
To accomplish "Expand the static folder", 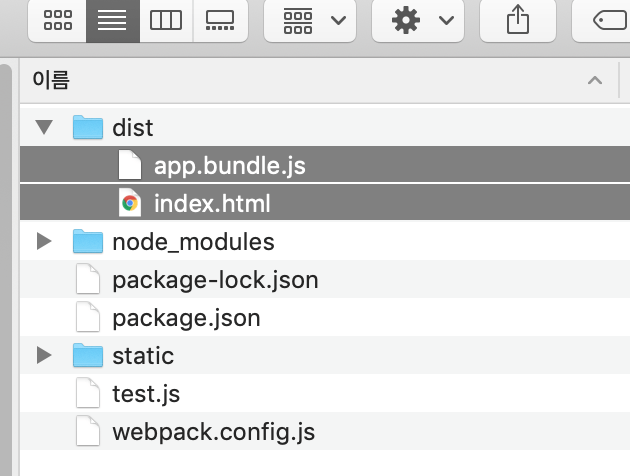I will pos(44,356).
